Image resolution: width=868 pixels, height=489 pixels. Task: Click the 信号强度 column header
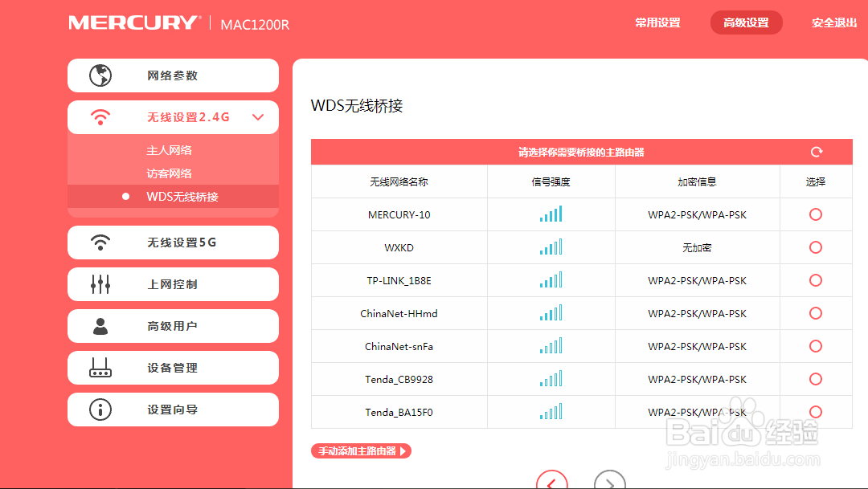point(551,182)
